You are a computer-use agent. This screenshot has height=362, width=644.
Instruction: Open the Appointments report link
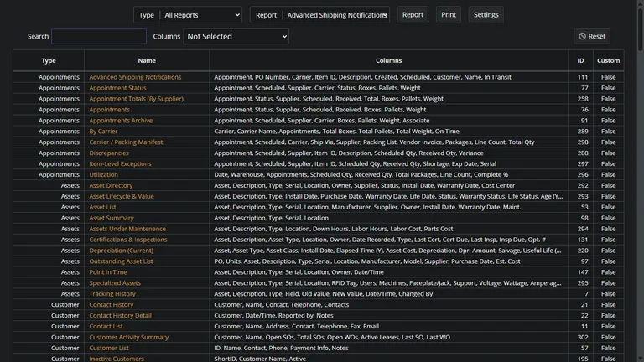109,110
